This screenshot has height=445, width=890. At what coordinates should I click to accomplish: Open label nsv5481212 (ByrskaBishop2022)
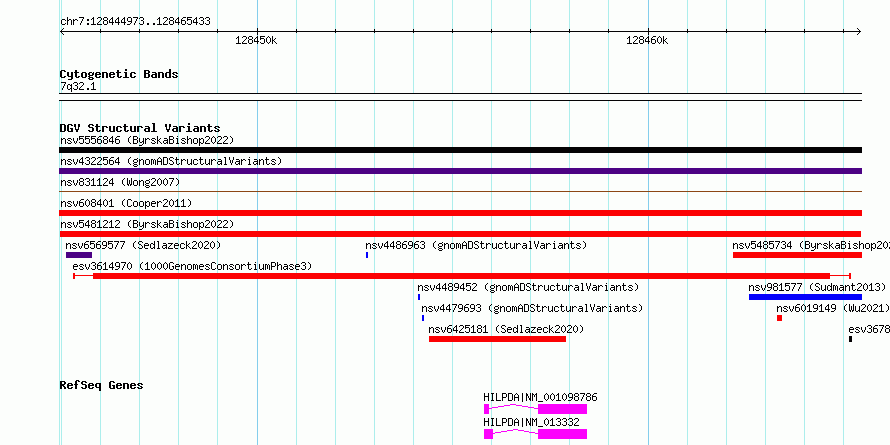tap(147, 224)
